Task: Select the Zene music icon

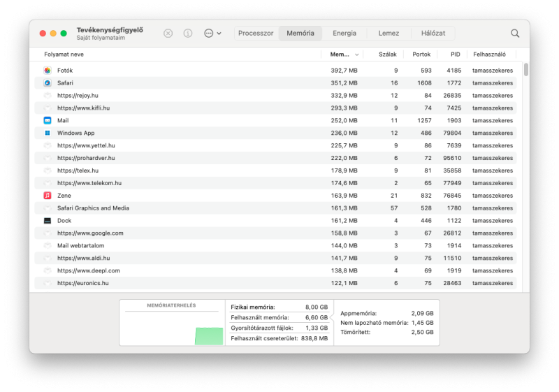Action: 48,195
